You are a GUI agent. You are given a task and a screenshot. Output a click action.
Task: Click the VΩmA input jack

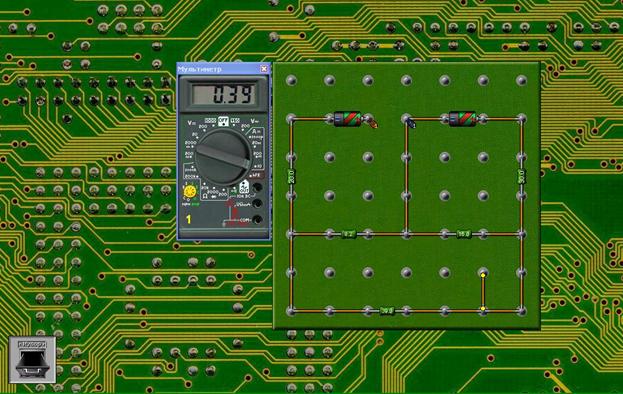(257, 203)
